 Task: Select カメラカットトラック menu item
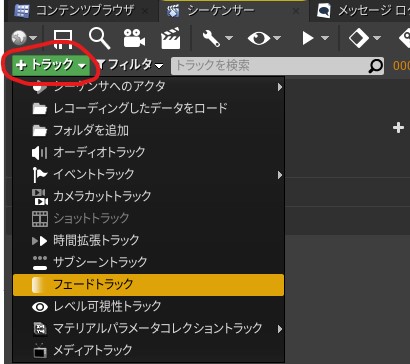pyautogui.click(x=148, y=196)
